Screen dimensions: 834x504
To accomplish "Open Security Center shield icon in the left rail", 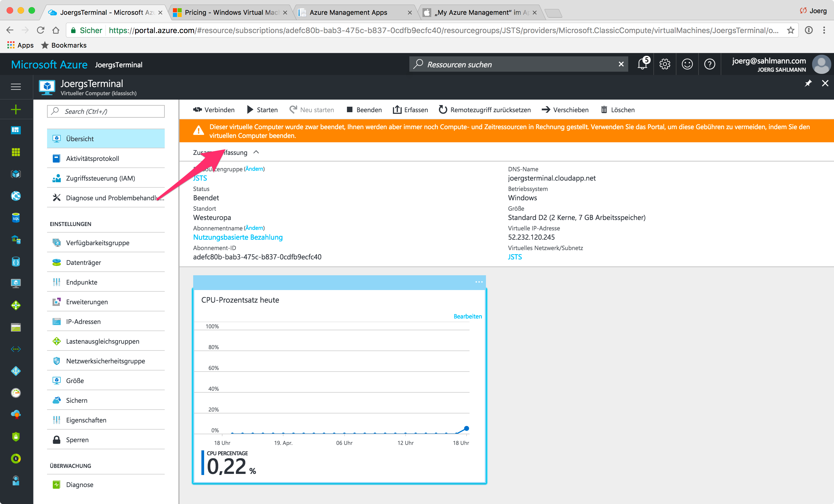I will [16, 437].
